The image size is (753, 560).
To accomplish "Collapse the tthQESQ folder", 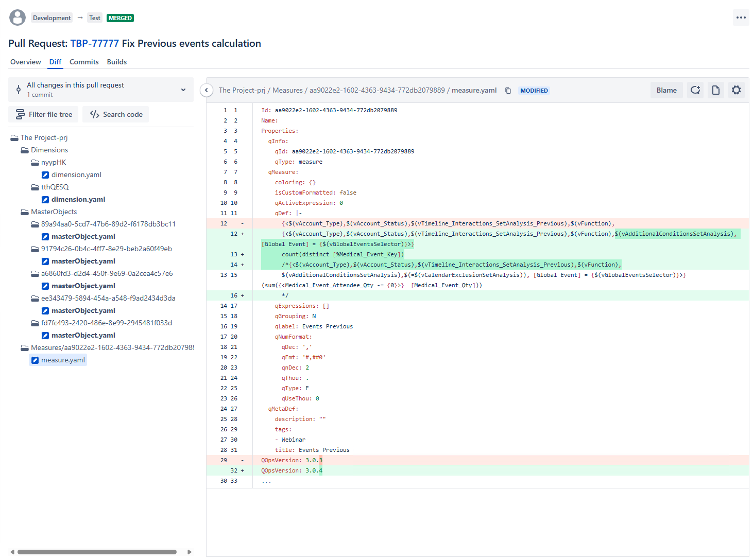I will click(x=35, y=187).
